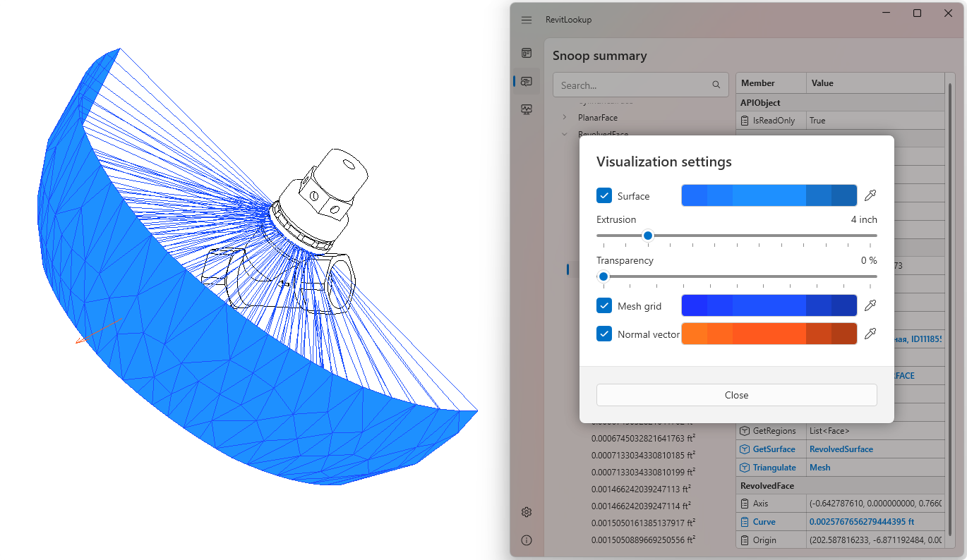Open the events monitor sidebar icon
The width and height of the screenshot is (967, 560).
(x=527, y=109)
